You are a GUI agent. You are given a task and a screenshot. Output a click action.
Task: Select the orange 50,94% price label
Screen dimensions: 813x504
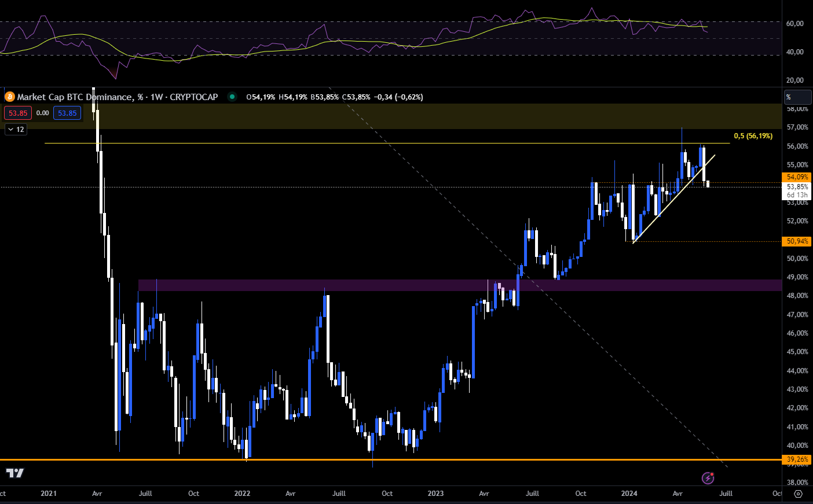tap(797, 241)
